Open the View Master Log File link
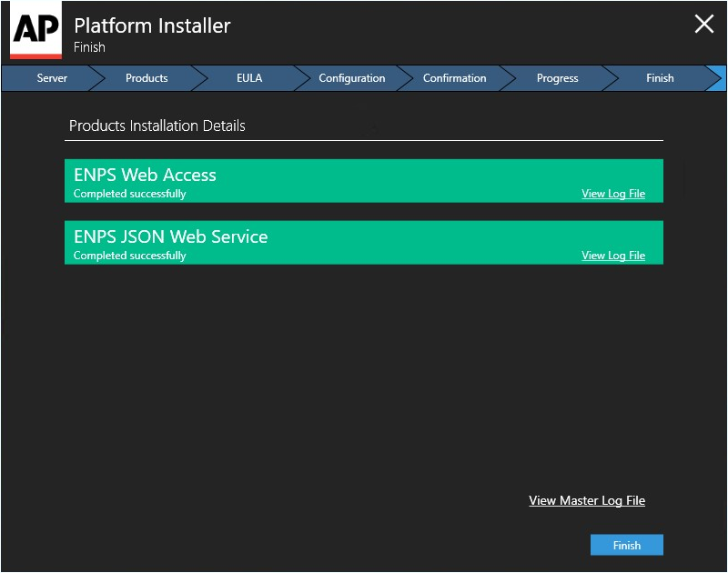Viewport: 728px width, 573px height. pyautogui.click(x=587, y=500)
